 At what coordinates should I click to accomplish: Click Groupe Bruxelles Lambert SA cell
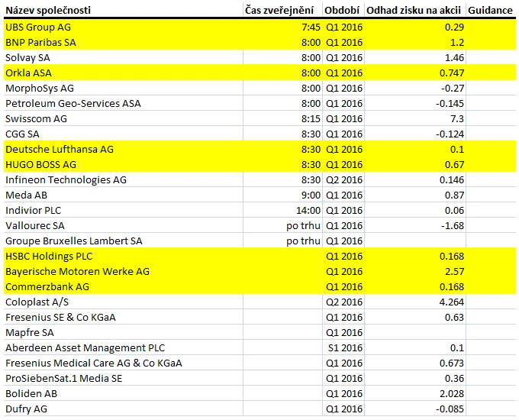[x=74, y=241]
